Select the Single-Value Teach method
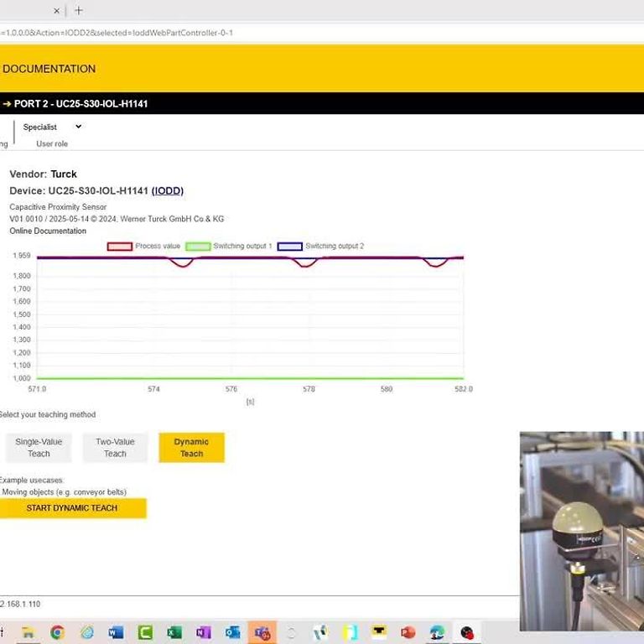Viewport: 644px width, 644px height. pyautogui.click(x=39, y=448)
